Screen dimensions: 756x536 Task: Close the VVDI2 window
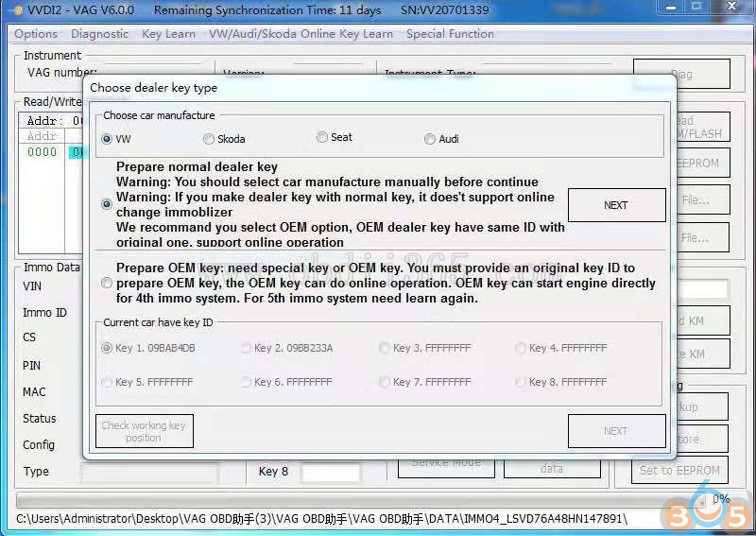(731, 7)
